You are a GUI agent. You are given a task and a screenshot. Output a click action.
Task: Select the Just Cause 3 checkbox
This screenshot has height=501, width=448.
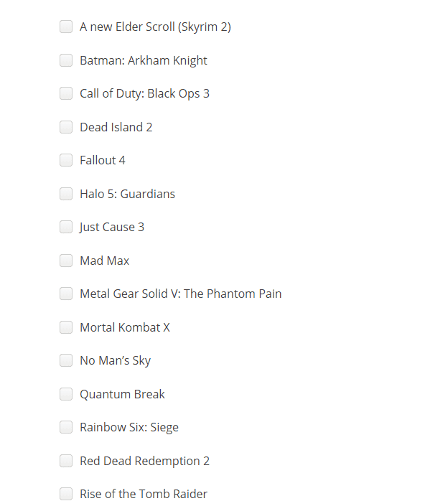tap(66, 228)
